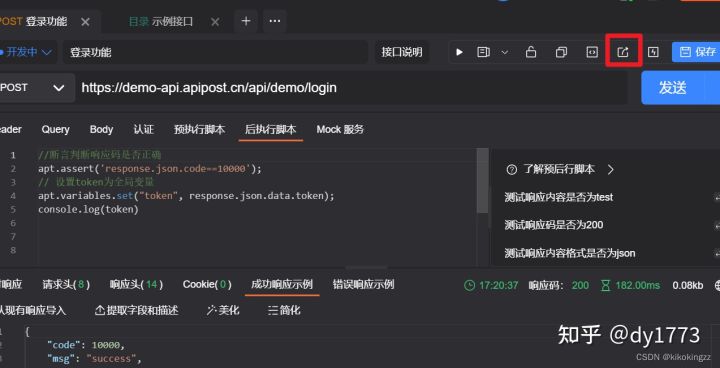
Task: Select the 成功响应示例 tab
Action: [x=281, y=284]
